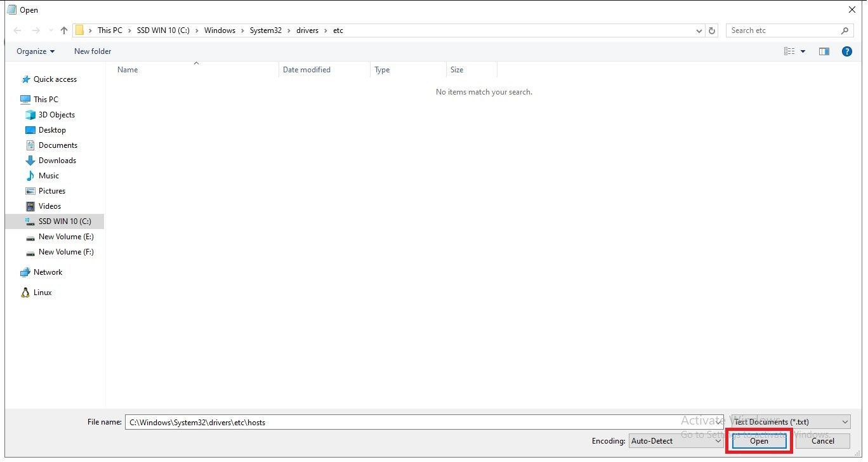Create a New folder
868x462 pixels.
[x=92, y=51]
